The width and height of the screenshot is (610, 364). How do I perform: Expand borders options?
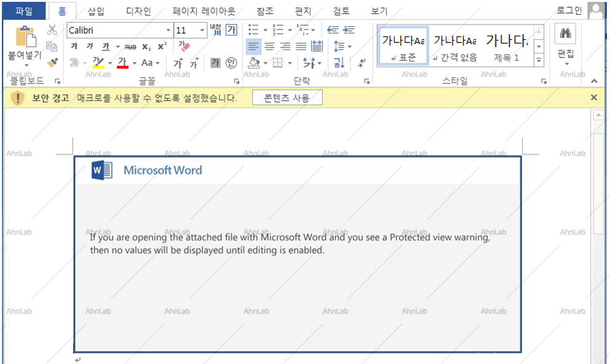click(290, 63)
